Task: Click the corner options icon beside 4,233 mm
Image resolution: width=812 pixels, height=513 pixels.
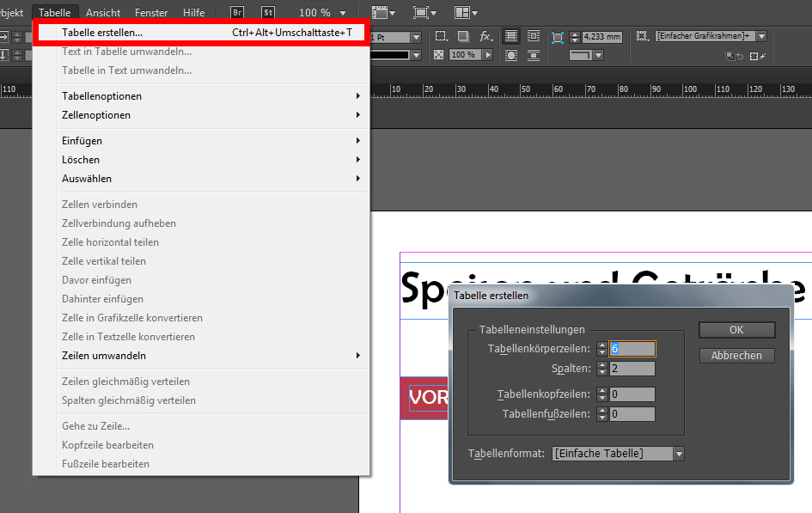Action: click(557, 37)
